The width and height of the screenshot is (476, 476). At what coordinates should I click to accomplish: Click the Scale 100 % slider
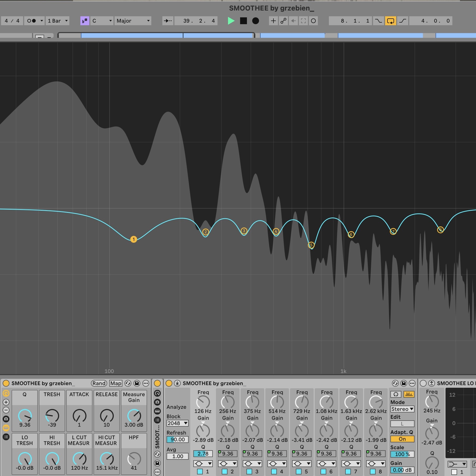click(402, 454)
